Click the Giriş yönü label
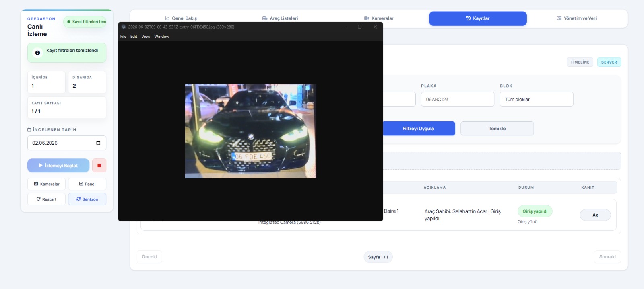644x289 pixels. click(527, 222)
